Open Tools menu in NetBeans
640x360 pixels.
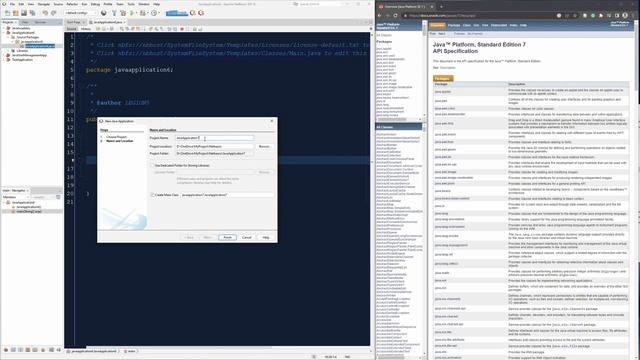pos(131,4)
